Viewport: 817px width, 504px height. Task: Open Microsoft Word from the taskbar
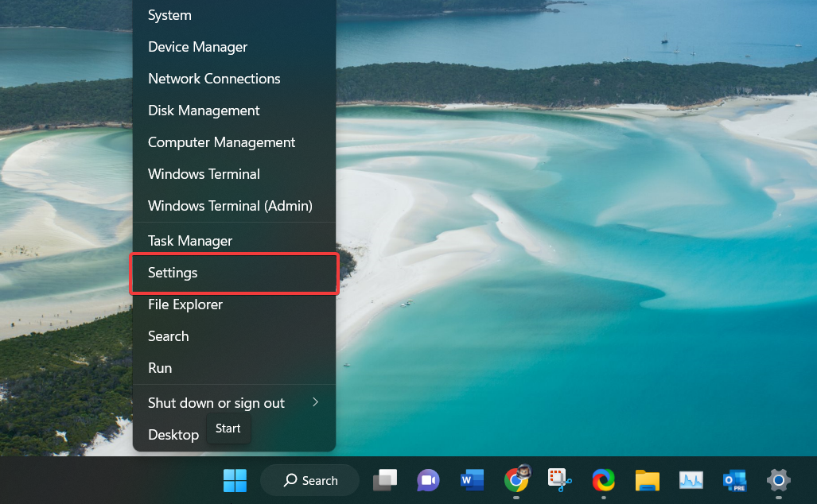(472, 480)
